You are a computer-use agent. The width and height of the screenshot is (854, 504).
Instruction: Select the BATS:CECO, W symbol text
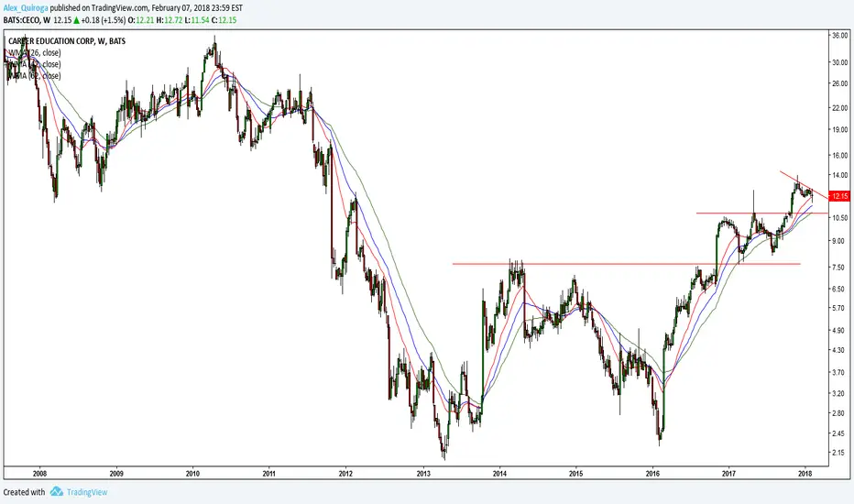click(27, 20)
